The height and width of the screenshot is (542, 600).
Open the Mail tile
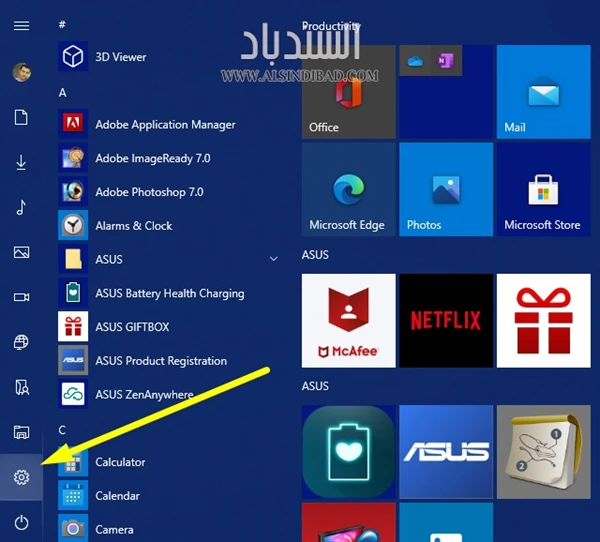click(x=542, y=92)
